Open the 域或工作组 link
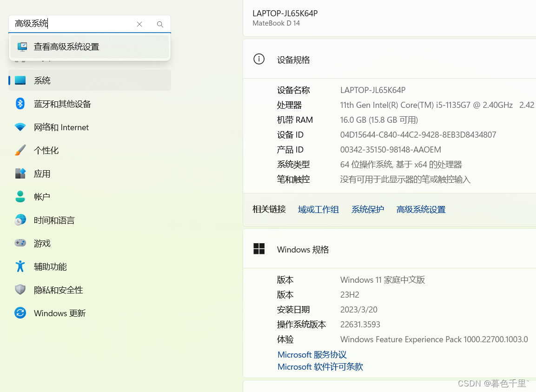Screen dimensions: 536x392 coord(318,210)
